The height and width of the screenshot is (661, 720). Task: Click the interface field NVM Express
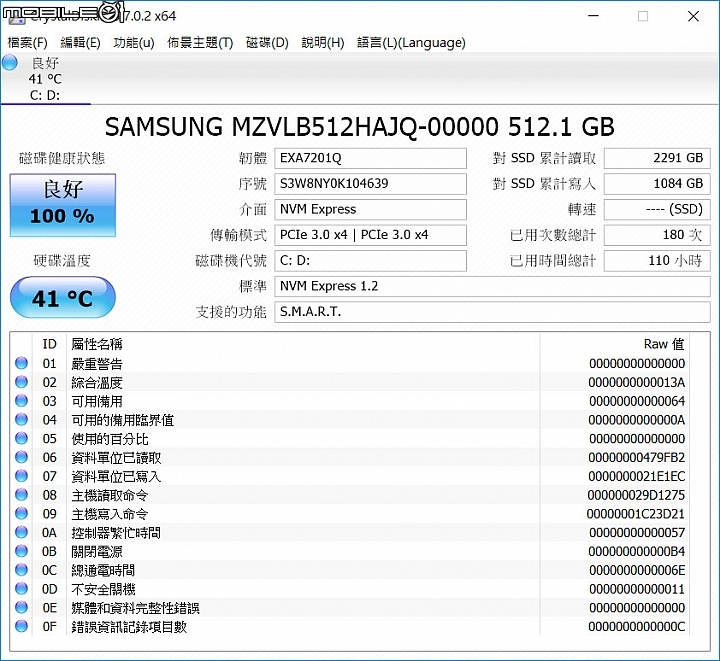(370, 209)
